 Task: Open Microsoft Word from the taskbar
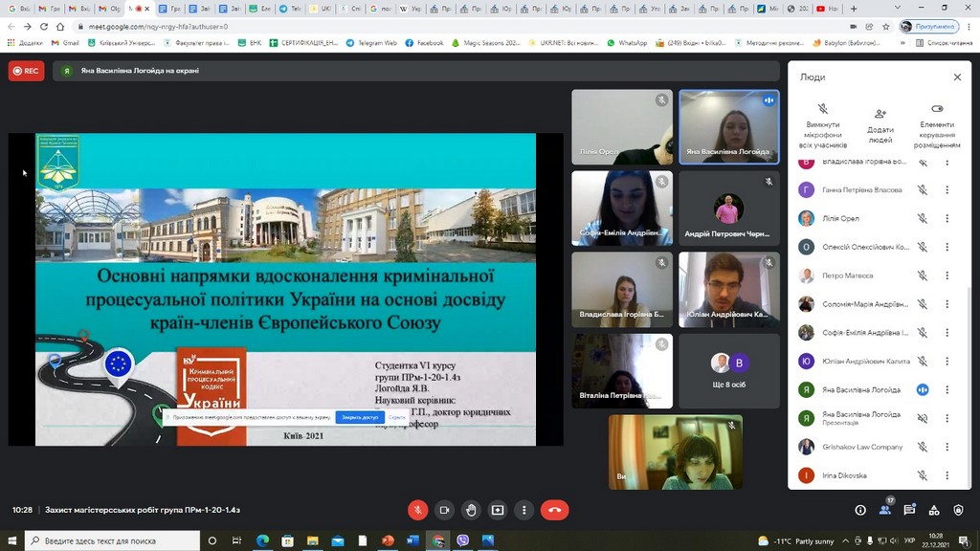tap(413, 540)
